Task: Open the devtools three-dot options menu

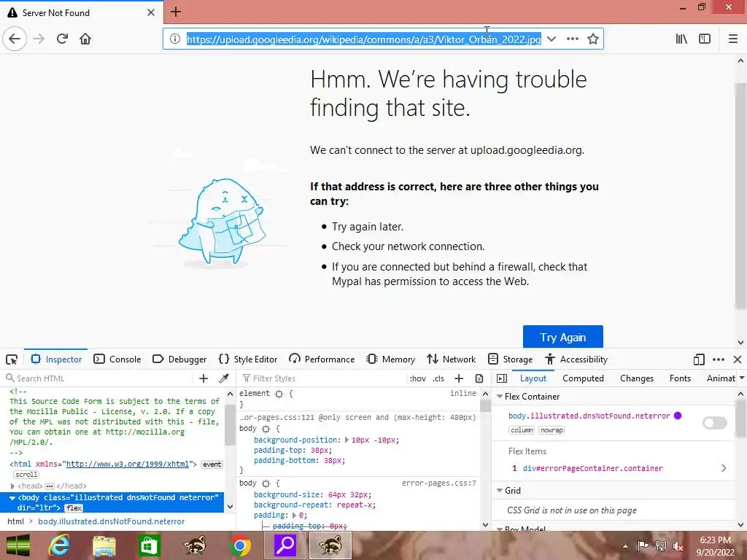Action: pos(719,359)
